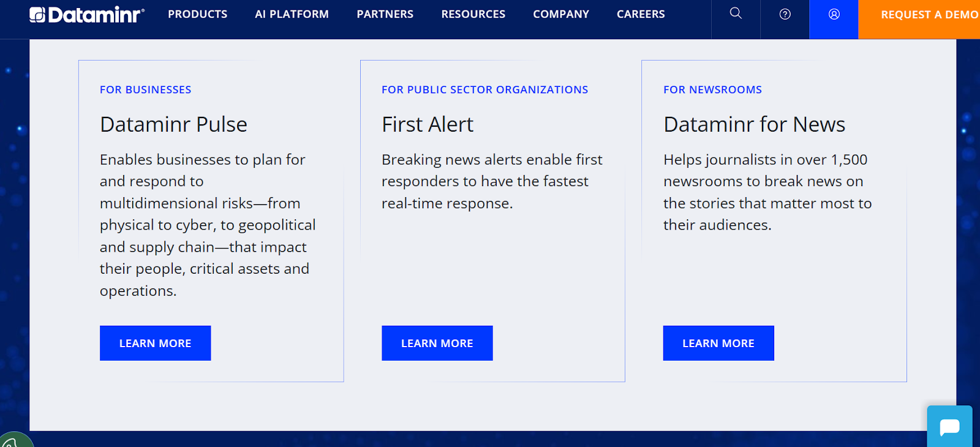Open the Partners menu
Viewport: 980px width, 447px height.
click(385, 14)
